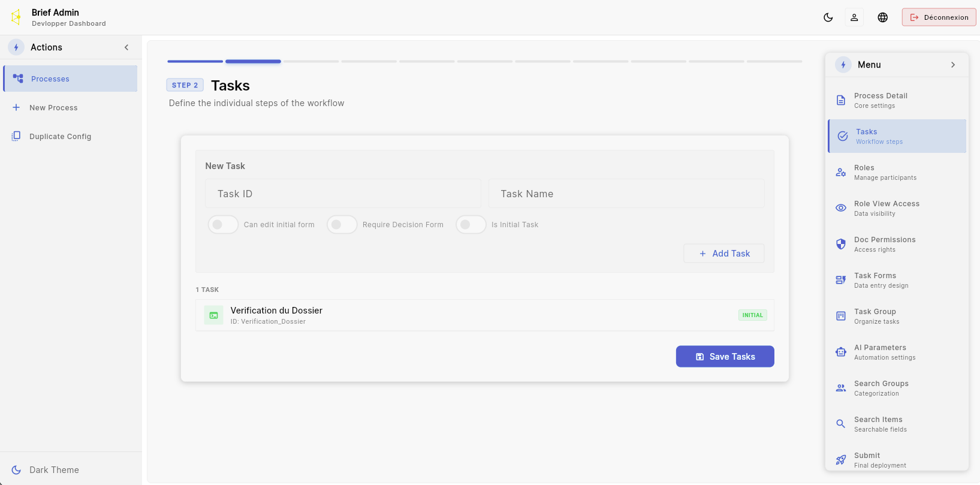This screenshot has height=485, width=980.
Task: Open Duplicate Config in sidebar
Action: pyautogui.click(x=70, y=136)
